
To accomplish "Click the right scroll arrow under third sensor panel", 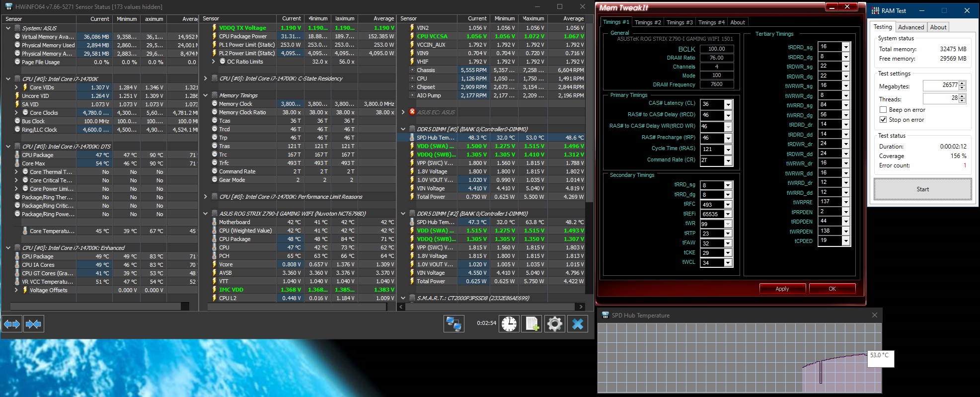I will coord(581,307).
